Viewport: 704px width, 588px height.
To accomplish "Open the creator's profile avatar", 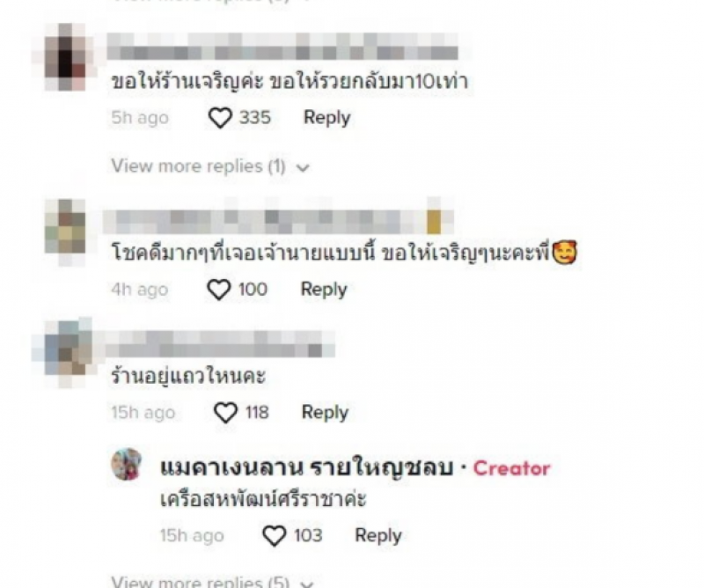I will tap(127, 465).
